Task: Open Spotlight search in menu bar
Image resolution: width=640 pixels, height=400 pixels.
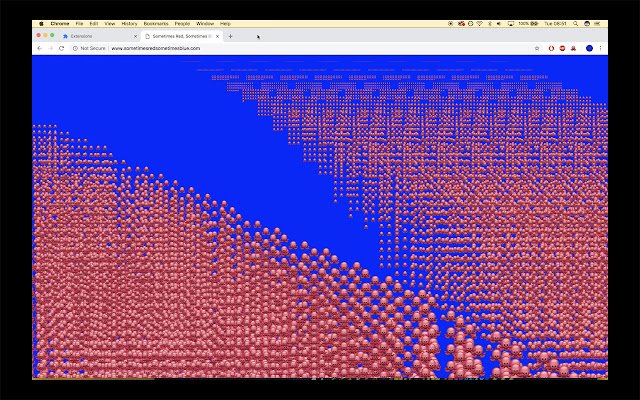Action: (576, 24)
